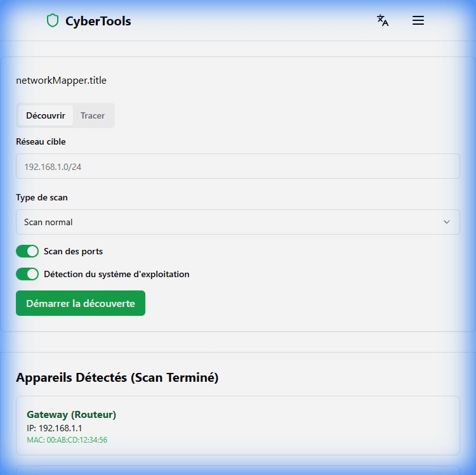Click the networkMapper.title heading
The width and height of the screenshot is (476, 475).
(x=61, y=81)
